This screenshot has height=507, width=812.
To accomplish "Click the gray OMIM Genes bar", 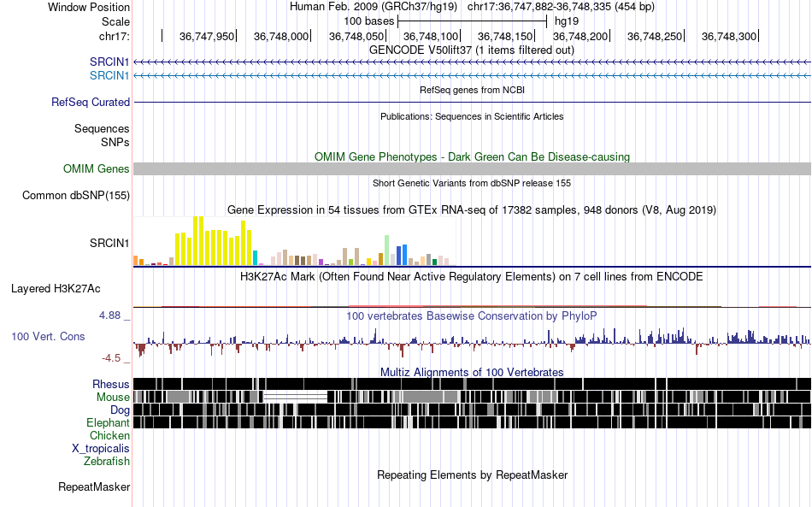I will tap(473, 168).
